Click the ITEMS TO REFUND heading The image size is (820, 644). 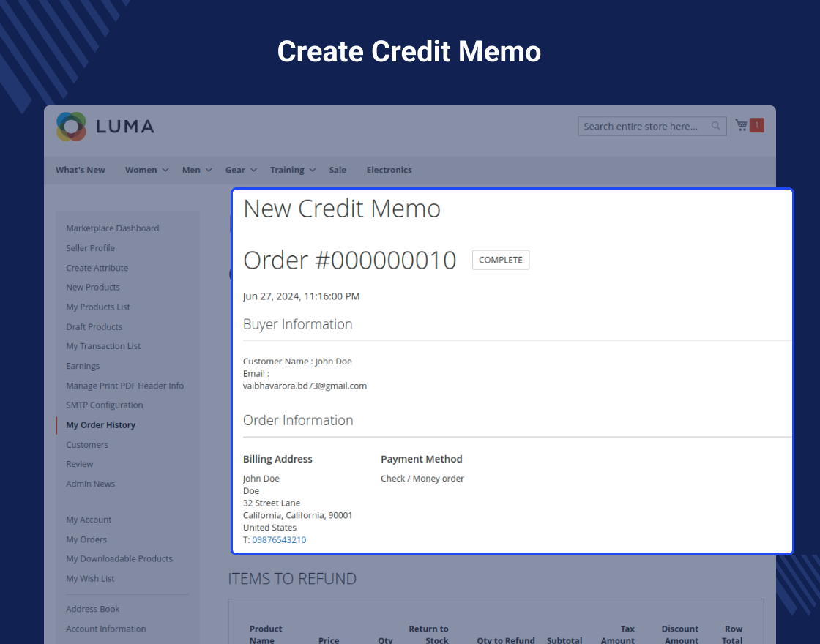[x=292, y=579]
